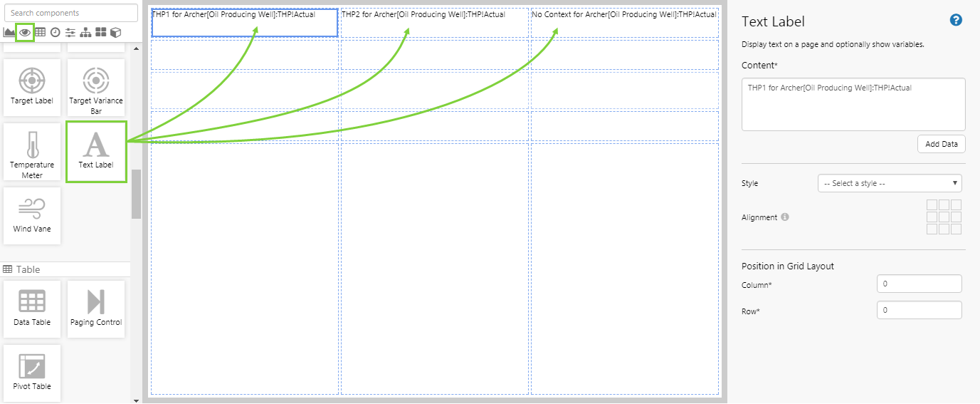Open the Select a style dropdown

click(890, 183)
